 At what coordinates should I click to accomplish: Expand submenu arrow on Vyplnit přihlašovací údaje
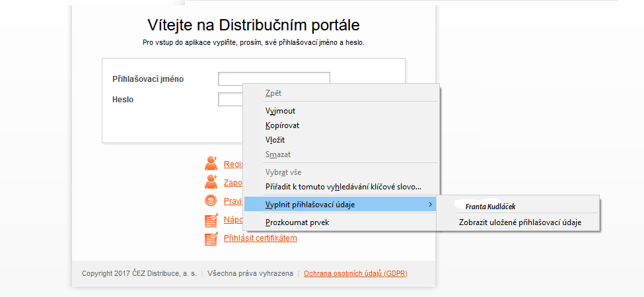pos(431,205)
